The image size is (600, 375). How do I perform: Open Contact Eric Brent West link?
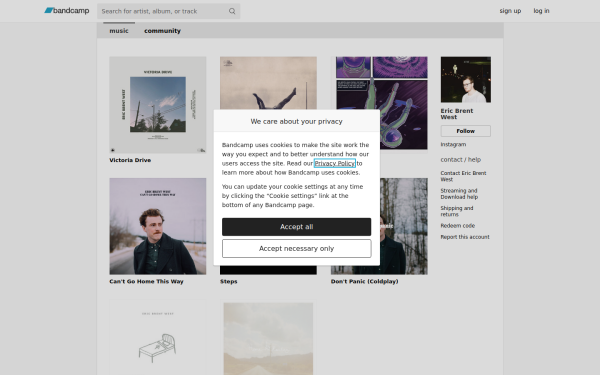click(x=463, y=176)
